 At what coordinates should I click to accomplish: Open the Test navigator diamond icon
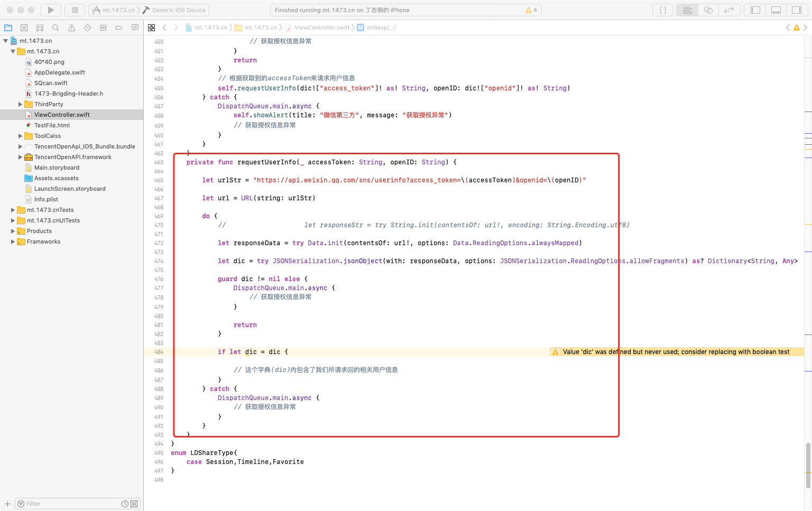[87, 27]
